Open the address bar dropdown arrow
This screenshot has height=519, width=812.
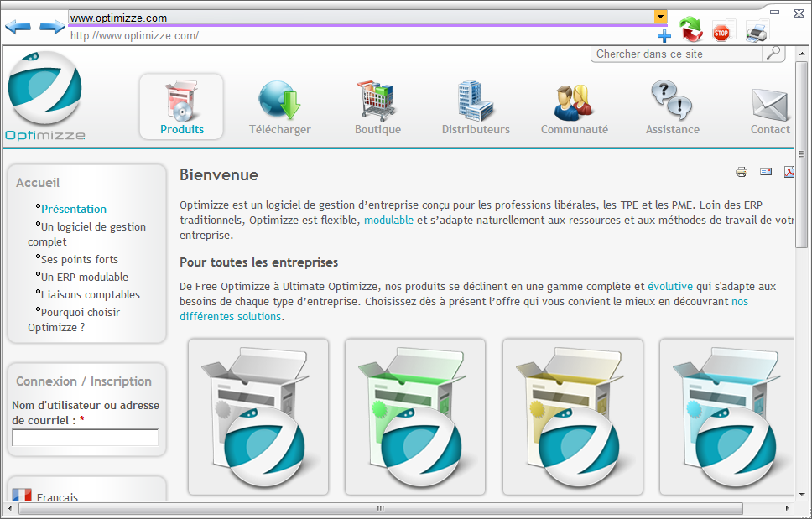(661, 18)
